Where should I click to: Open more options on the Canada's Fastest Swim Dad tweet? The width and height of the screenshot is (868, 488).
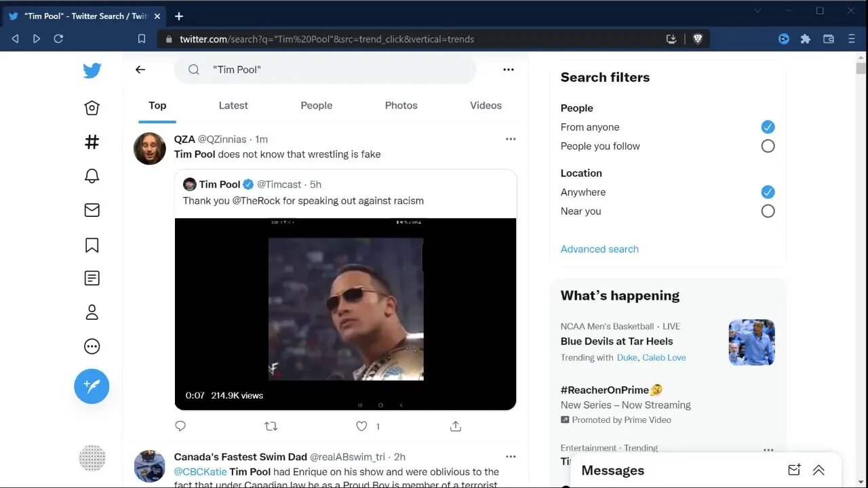click(511, 457)
